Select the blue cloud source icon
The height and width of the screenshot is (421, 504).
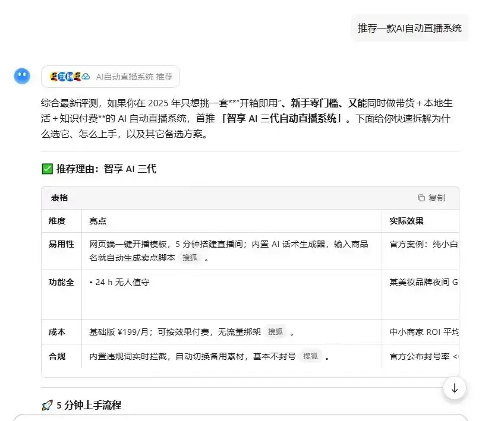pyautogui.click(x=86, y=76)
